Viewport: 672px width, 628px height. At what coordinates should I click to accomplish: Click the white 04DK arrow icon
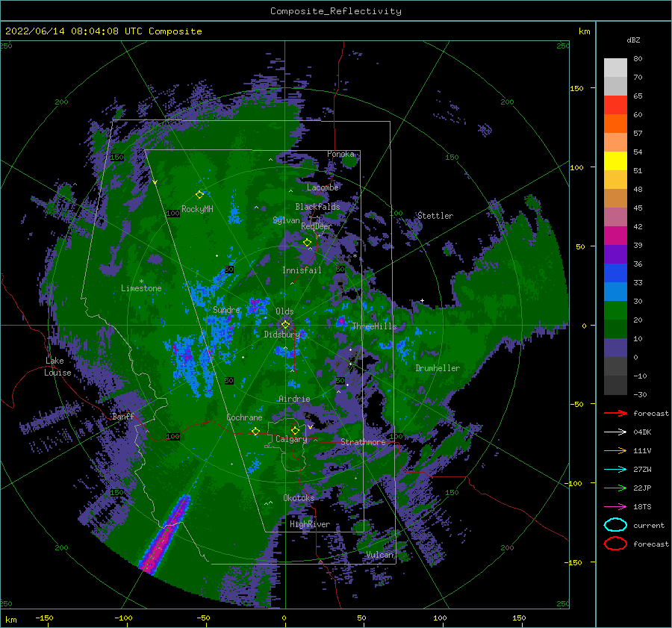615,432
